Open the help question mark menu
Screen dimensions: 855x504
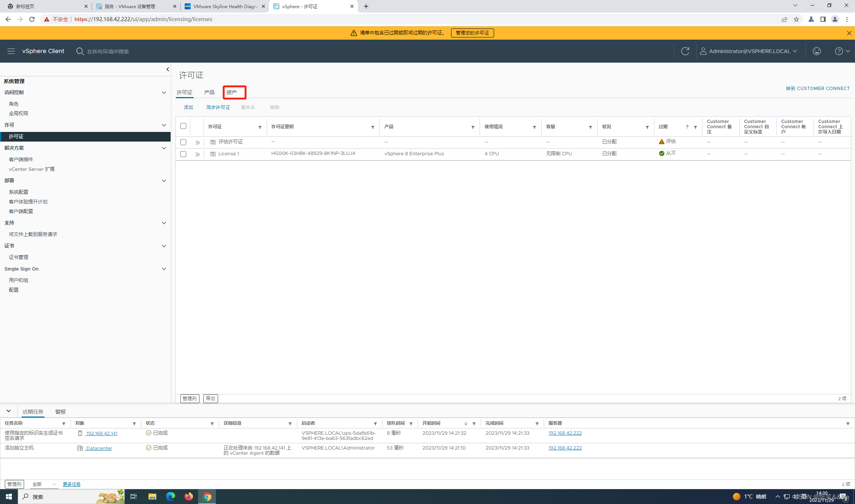[842, 51]
